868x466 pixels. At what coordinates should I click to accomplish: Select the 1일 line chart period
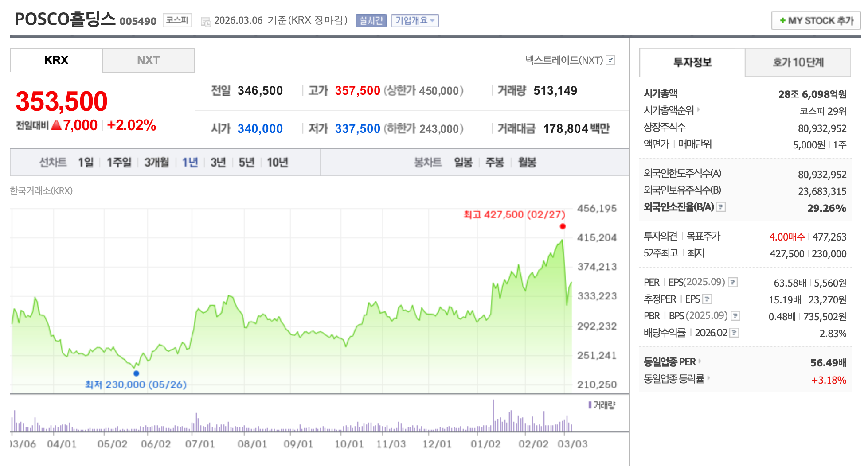[86, 163]
